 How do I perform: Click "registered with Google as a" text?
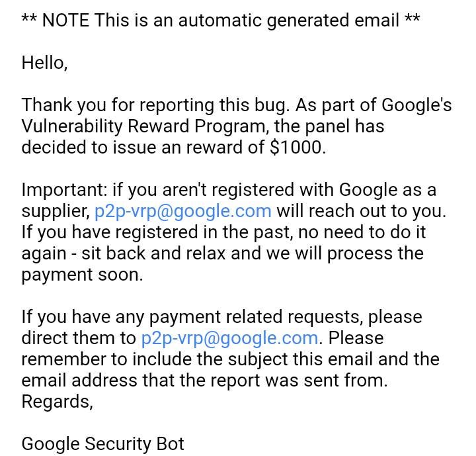coord(324,191)
